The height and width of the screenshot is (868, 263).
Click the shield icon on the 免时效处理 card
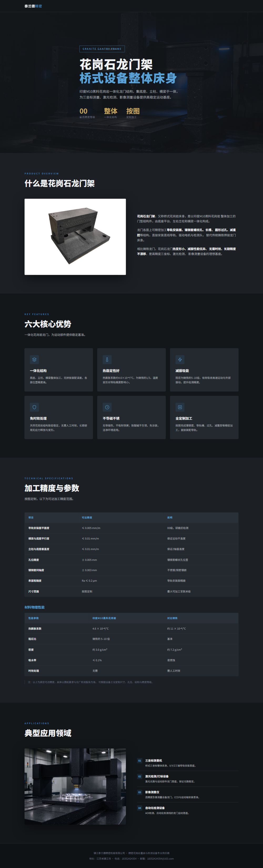tap(34, 407)
